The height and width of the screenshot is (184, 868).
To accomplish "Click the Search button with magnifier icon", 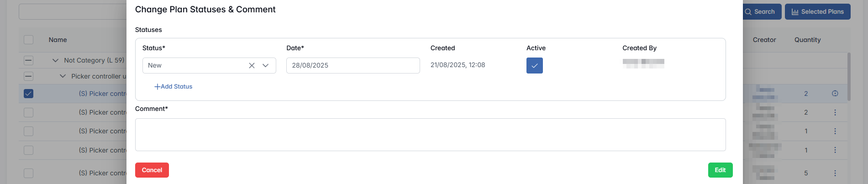I will click(760, 12).
